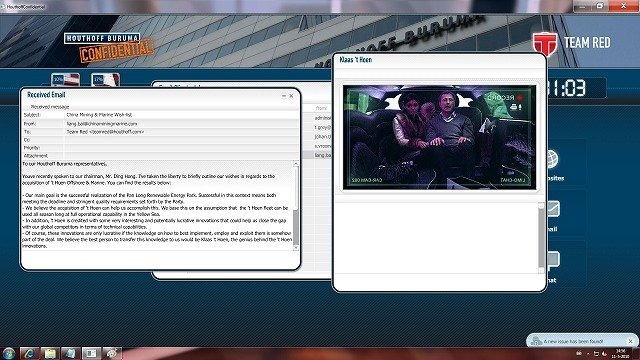Click the Subject field 'China Mining & Marine Wish-list'

[99, 115]
